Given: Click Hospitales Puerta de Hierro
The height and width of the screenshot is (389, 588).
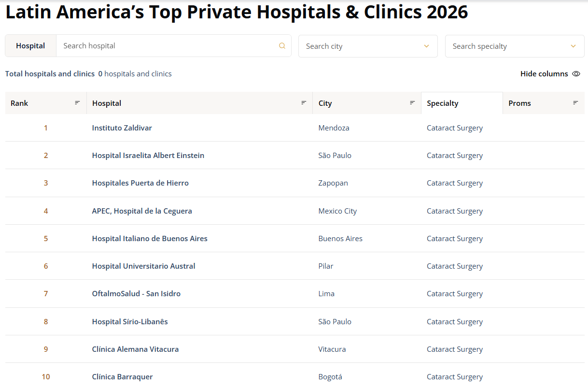Looking at the screenshot, I should point(140,183).
